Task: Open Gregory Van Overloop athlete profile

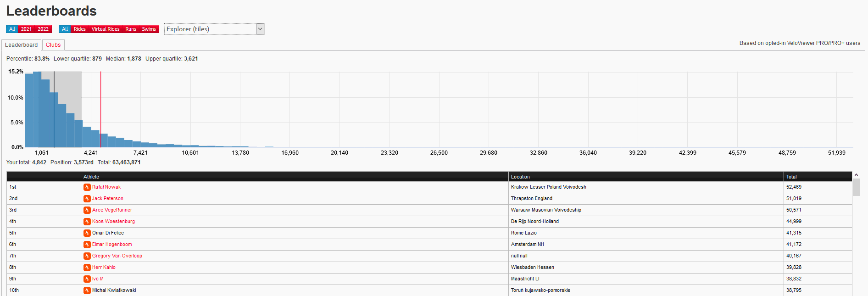Action: point(117,256)
